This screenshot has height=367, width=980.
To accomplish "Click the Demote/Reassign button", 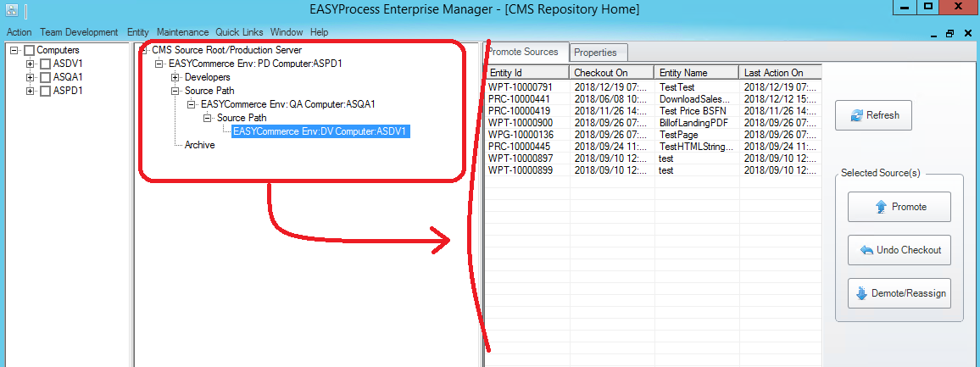I will point(899,293).
